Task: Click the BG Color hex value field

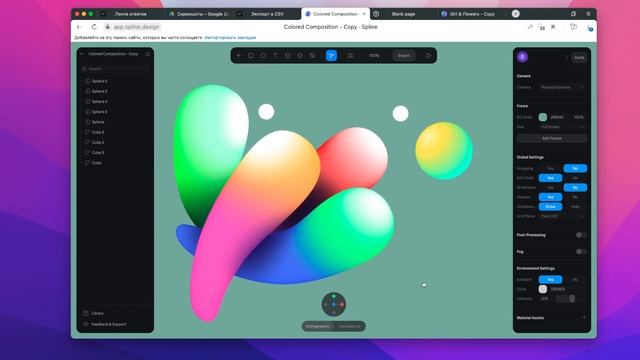Action: (557, 117)
